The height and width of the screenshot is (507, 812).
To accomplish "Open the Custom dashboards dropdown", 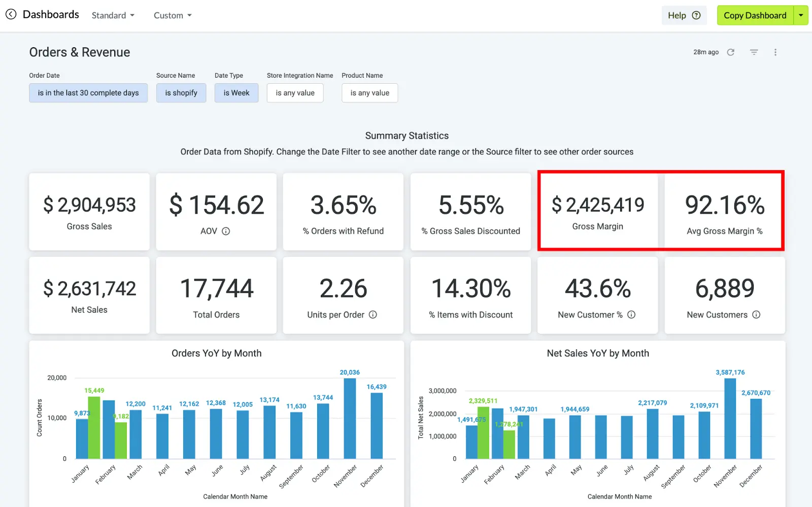I will click(173, 15).
